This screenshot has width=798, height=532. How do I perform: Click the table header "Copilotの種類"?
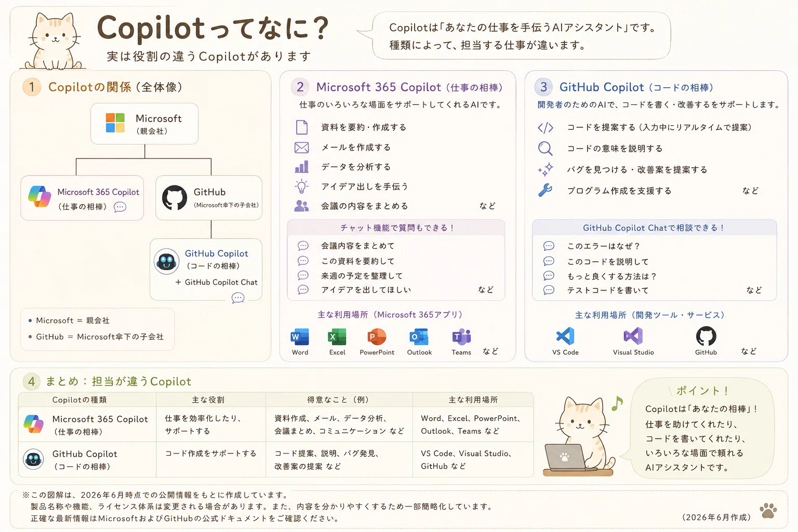(79, 400)
